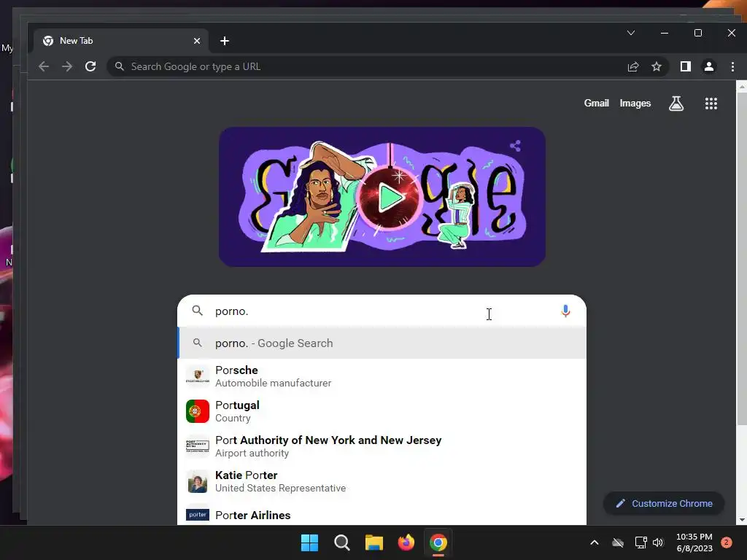Click the Port Authority logo thumbnail

pyautogui.click(x=198, y=446)
